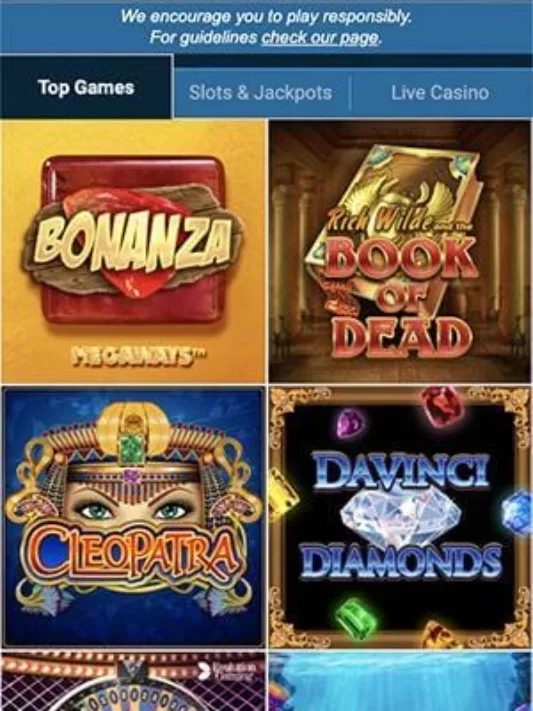Switch to Slots & Jackpots tab
Viewport: 533px width, 711px height.
(260, 93)
